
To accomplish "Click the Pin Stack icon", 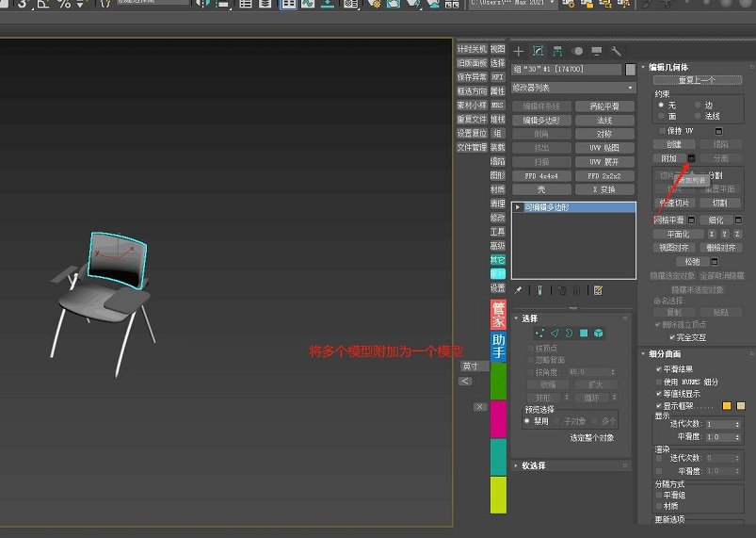I will pyautogui.click(x=519, y=290).
